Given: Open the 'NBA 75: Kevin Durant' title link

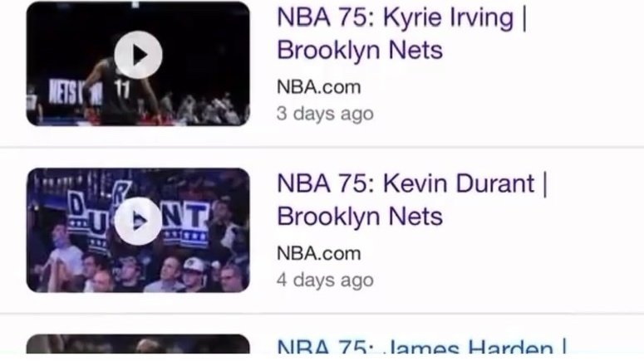Looking at the screenshot, I should coord(412,184).
